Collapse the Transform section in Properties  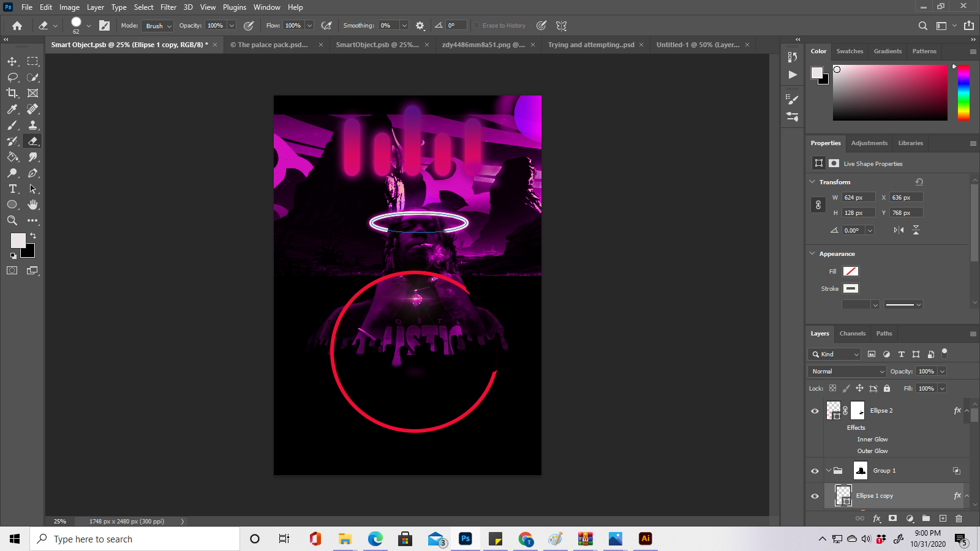click(812, 182)
